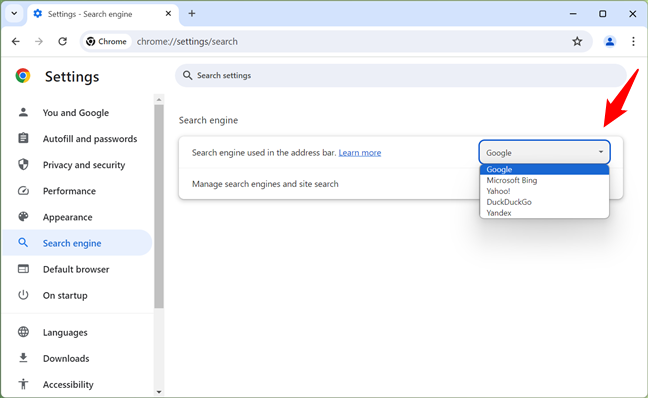This screenshot has height=398, width=648.
Task: Open Downloads settings
Action: tap(77, 358)
